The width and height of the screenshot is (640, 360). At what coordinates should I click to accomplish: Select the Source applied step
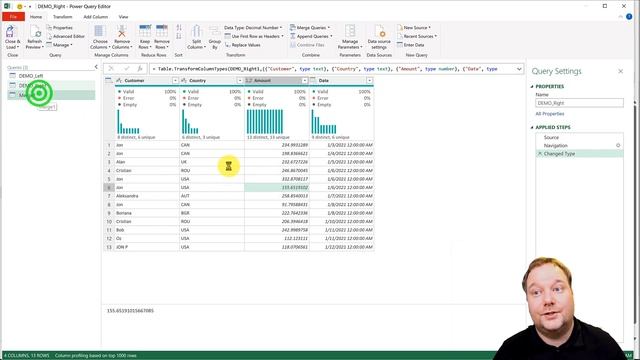[x=579, y=138]
